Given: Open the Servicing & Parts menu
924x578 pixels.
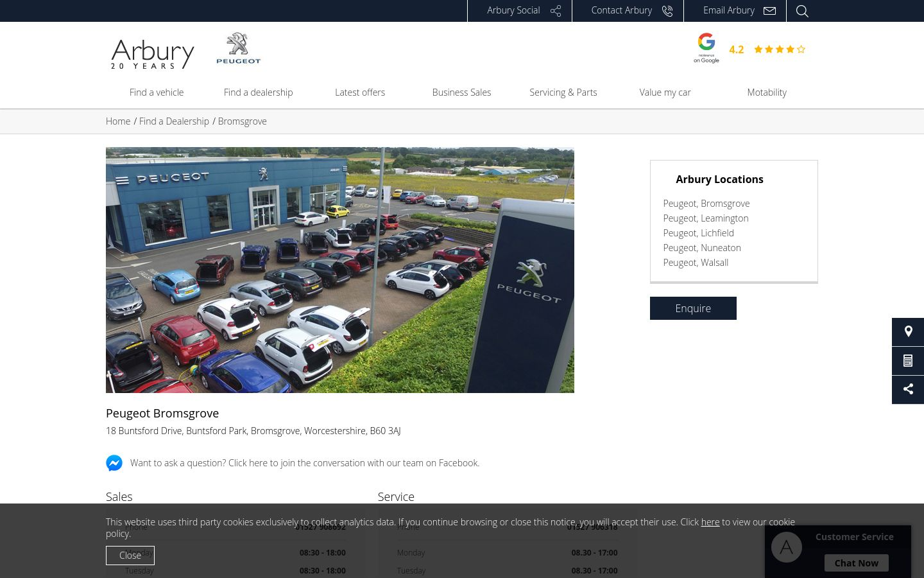Looking at the screenshot, I should [563, 92].
